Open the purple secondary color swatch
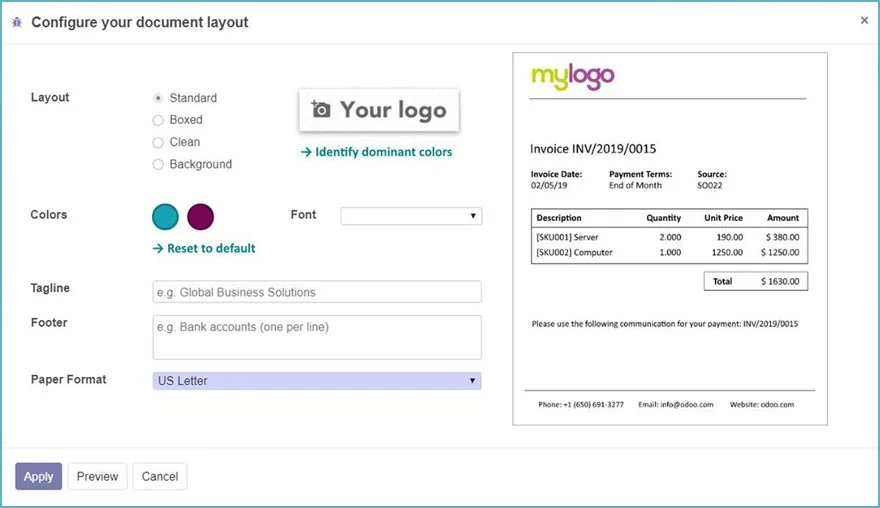 click(200, 217)
